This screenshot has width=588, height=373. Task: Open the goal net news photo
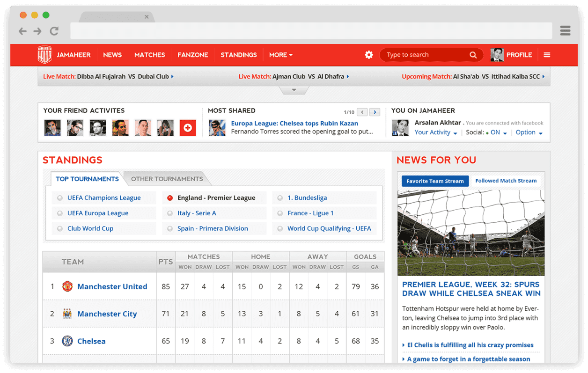click(x=471, y=233)
